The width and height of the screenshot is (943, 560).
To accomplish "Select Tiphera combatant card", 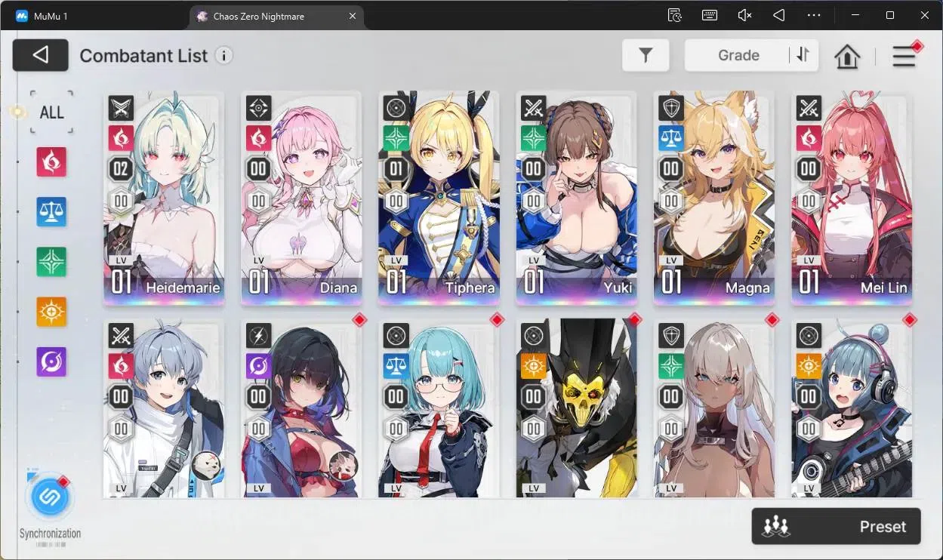I will pyautogui.click(x=439, y=198).
